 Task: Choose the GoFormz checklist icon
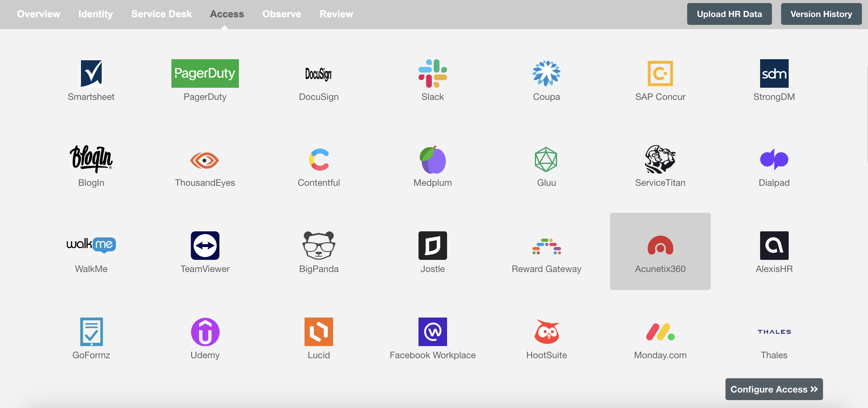[x=91, y=331]
